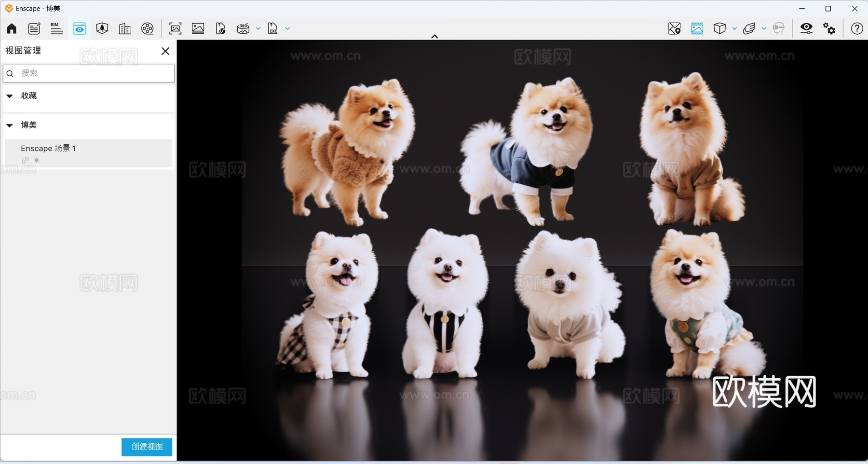Click the Enscape logo in title bar

pyautogui.click(x=9, y=8)
